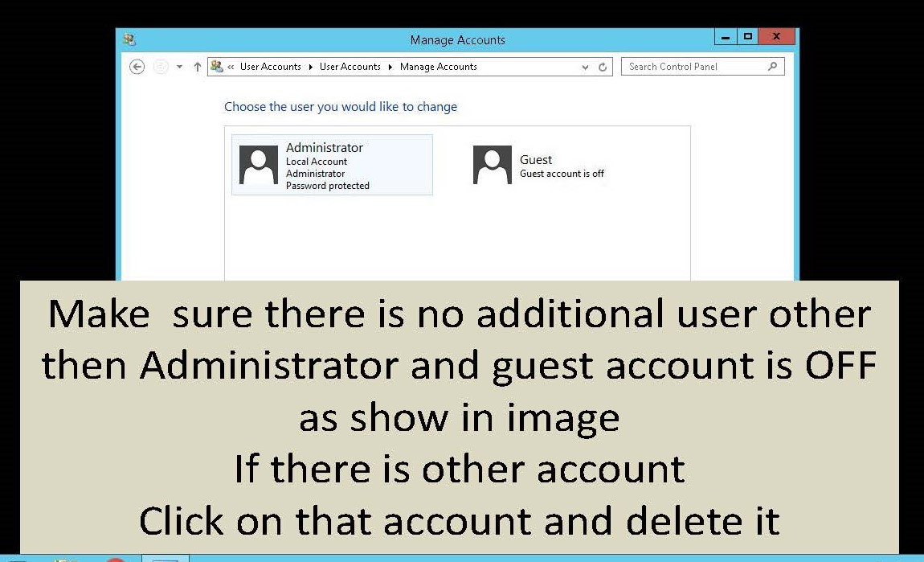Expand the breadcrumb double-chevron at path start
This screenshot has width=924, height=562.
click(231, 67)
